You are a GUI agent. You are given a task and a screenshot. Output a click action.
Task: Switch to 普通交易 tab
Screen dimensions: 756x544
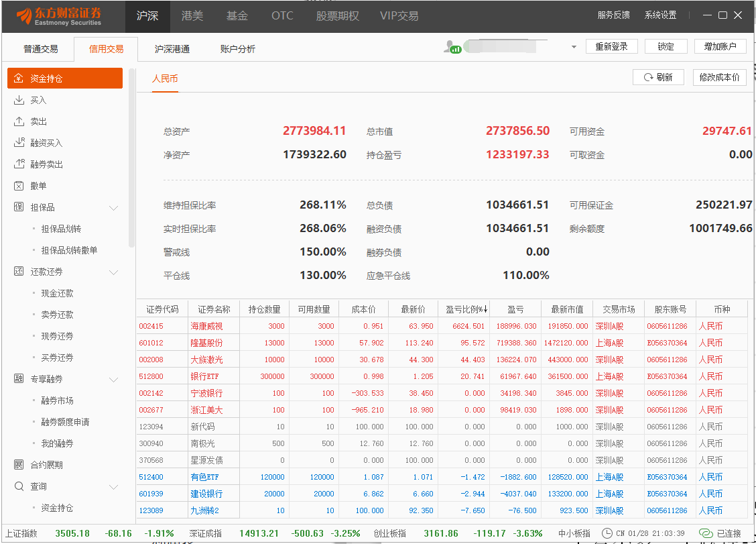pyautogui.click(x=40, y=49)
